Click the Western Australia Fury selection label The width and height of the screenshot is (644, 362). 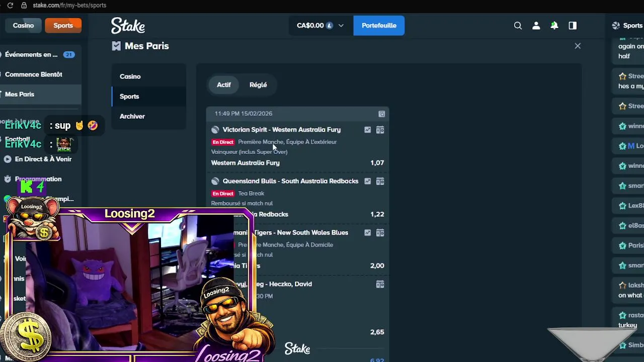click(246, 163)
